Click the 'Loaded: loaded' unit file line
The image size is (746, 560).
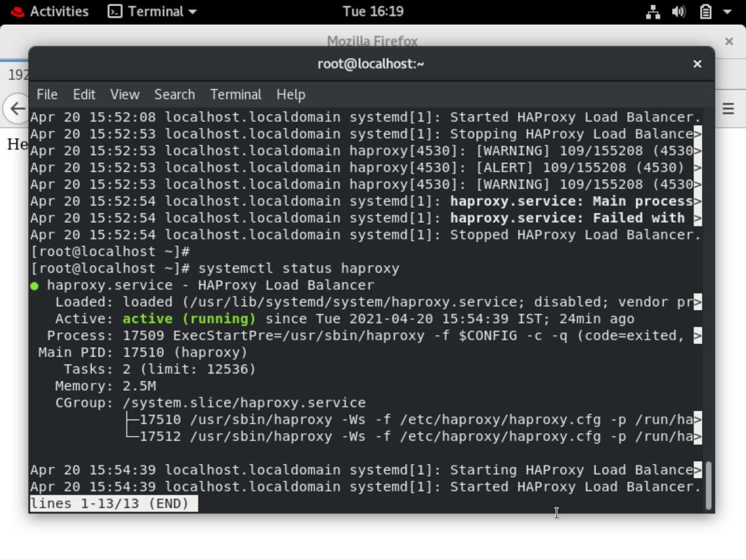378,302
